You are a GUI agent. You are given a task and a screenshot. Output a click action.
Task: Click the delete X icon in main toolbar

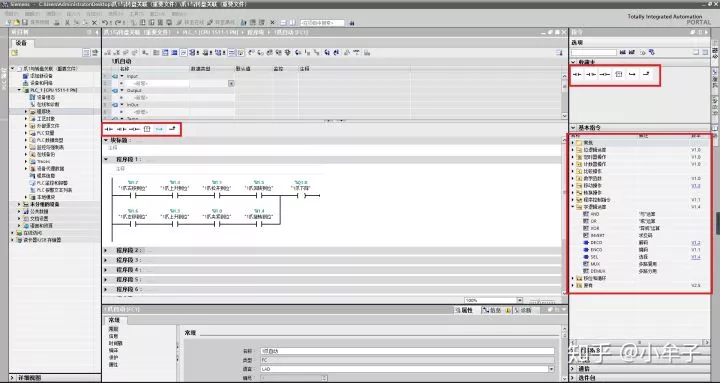tap(95, 23)
